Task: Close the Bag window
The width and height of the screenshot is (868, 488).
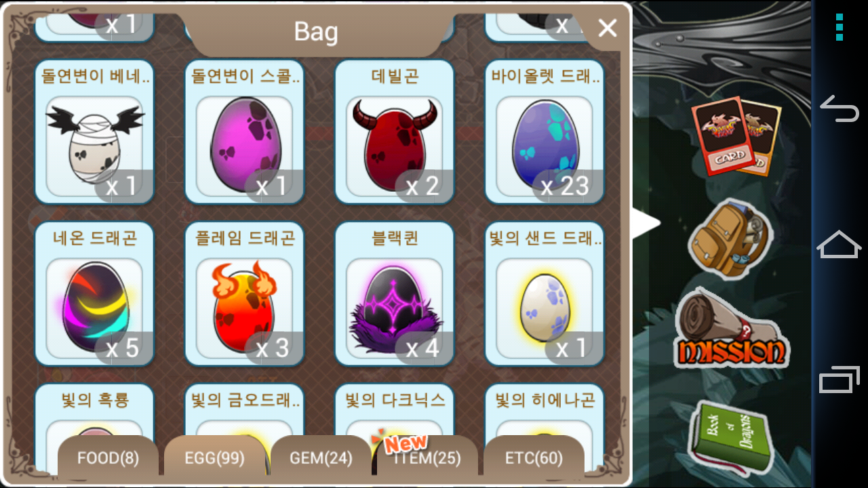Action: pyautogui.click(x=607, y=28)
